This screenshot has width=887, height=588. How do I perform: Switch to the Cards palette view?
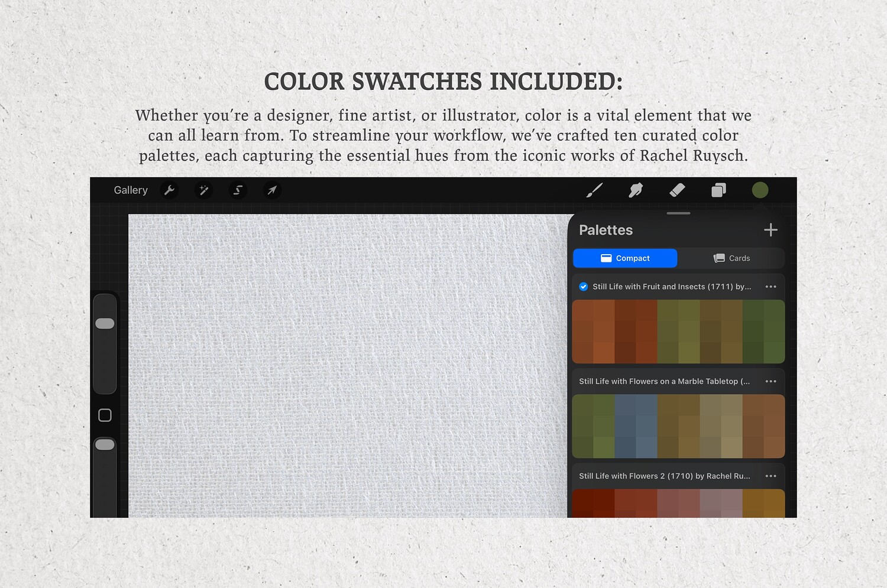pyautogui.click(x=731, y=258)
